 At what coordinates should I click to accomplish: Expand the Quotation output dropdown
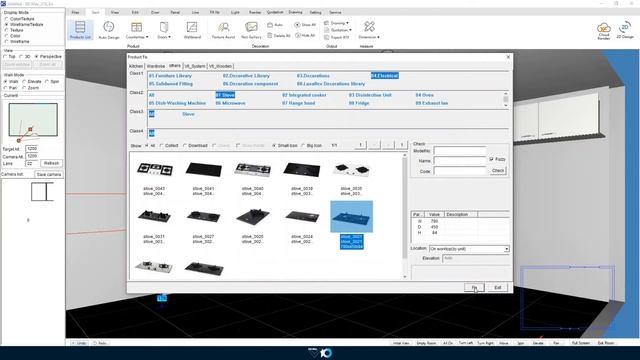tap(338, 30)
